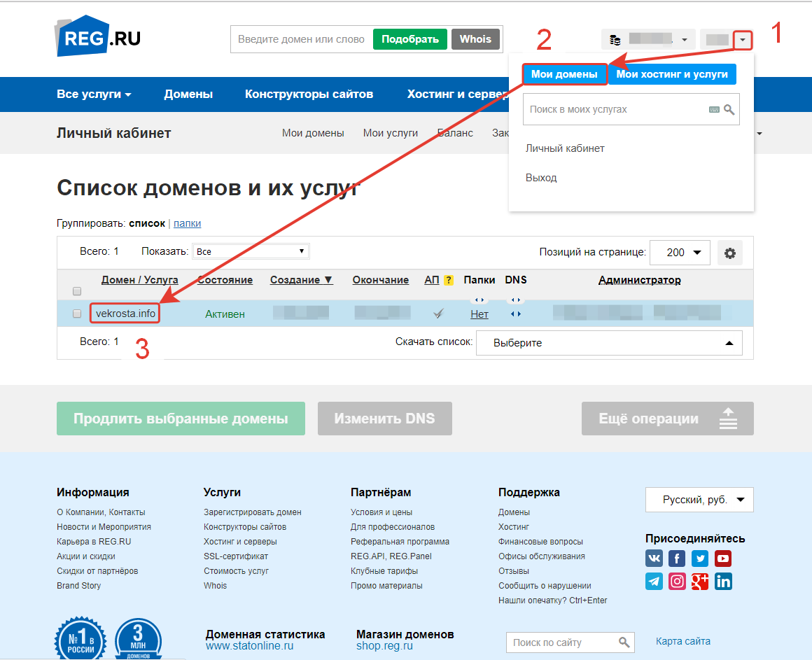Go to Мои домены in cabinet submenu

pyautogui.click(x=313, y=133)
